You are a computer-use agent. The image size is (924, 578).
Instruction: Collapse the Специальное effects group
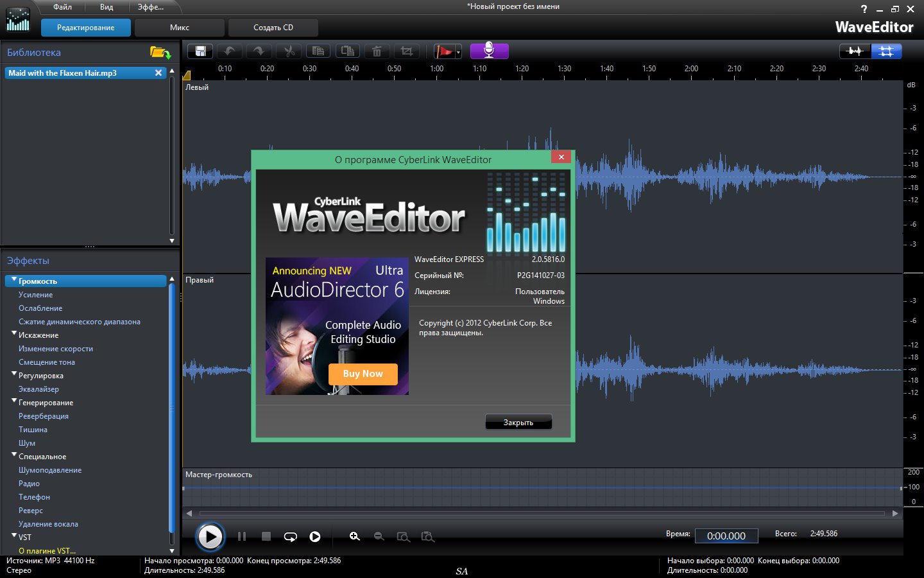point(14,455)
